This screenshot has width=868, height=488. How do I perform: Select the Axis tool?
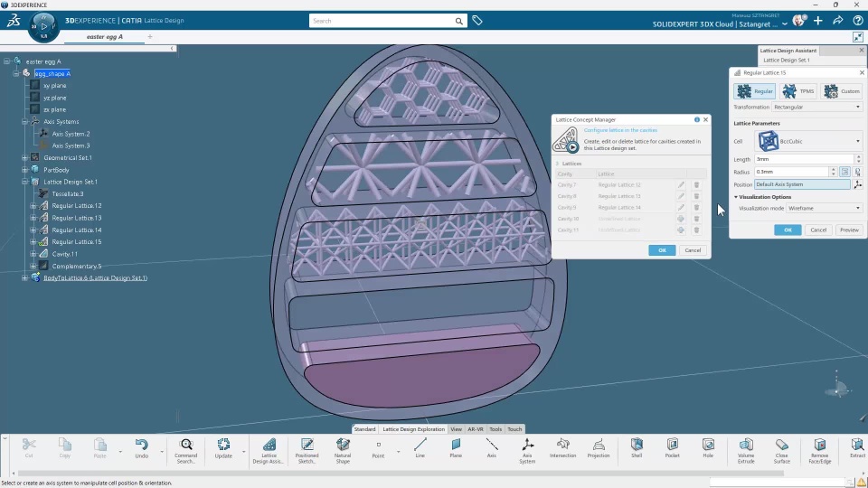pyautogui.click(x=492, y=448)
